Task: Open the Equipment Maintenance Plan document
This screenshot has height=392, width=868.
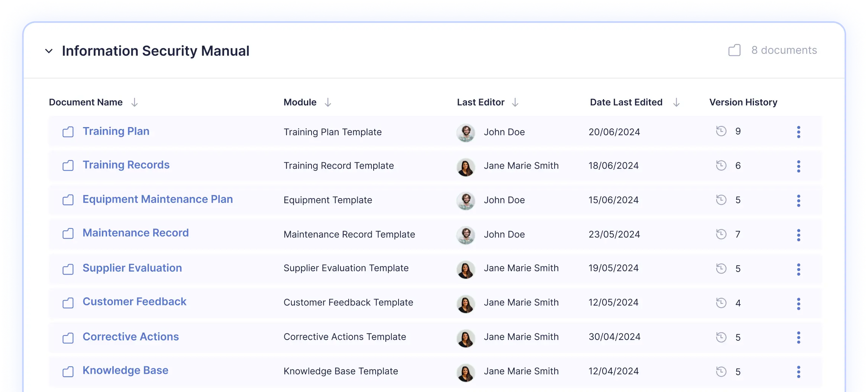Action: [158, 200]
